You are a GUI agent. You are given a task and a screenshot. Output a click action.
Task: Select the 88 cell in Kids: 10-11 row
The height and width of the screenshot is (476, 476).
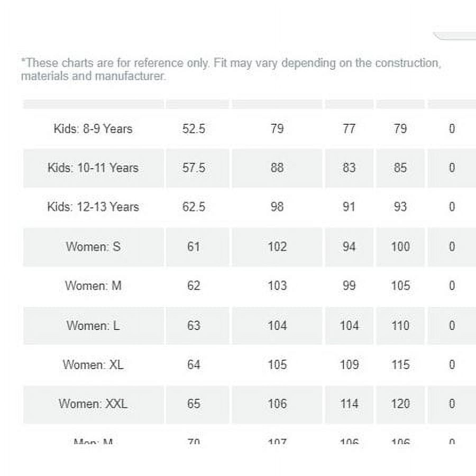click(277, 168)
